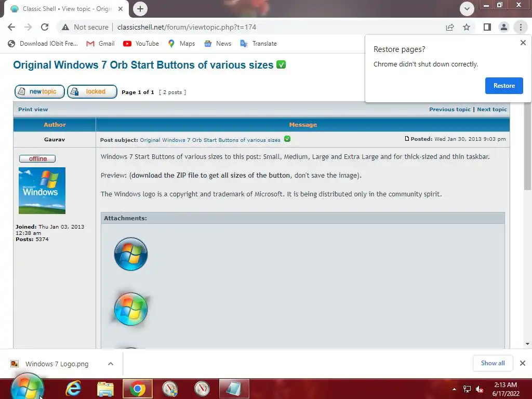The image size is (532, 399).
Task: Open Chrome three-dot menu
Action: (521, 27)
